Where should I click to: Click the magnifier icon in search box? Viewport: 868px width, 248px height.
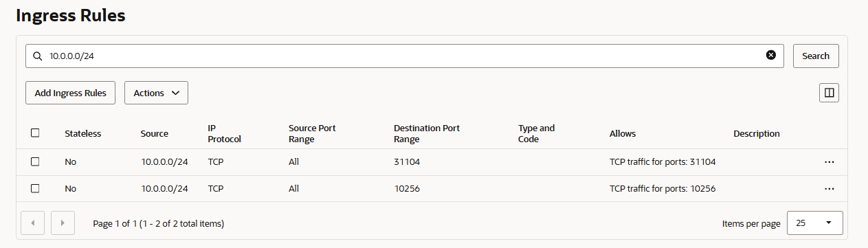click(38, 56)
